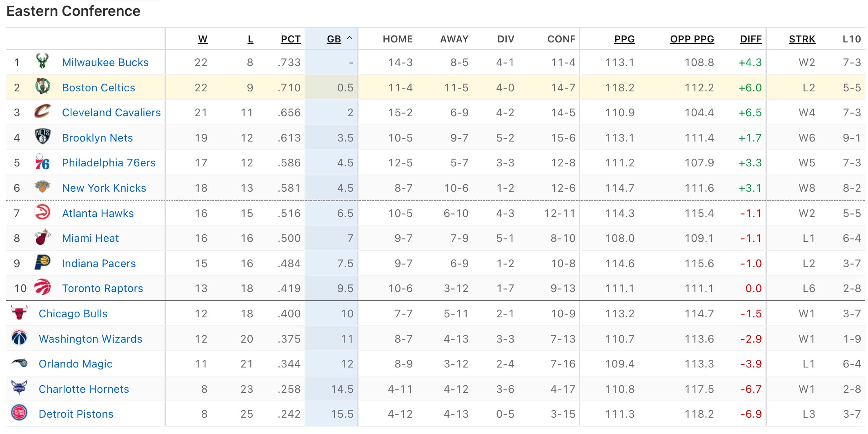This screenshot has width=868, height=434.
Task: Toggle the GB column sort arrow
Action: 349,38
